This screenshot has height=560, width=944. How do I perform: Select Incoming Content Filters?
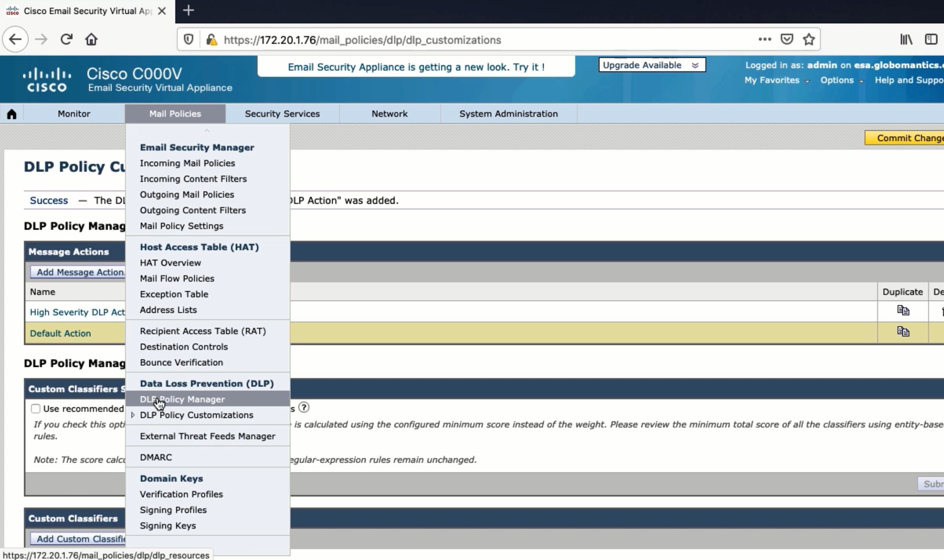click(193, 179)
